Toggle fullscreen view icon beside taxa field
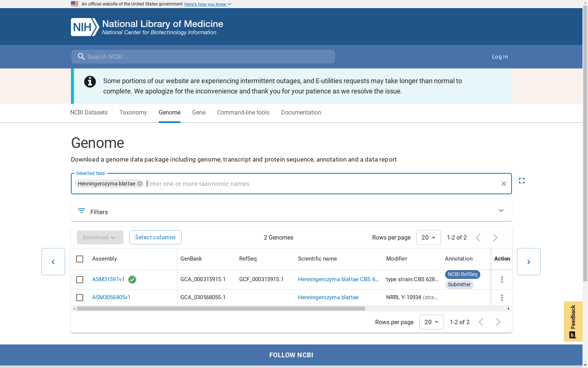 tap(521, 181)
